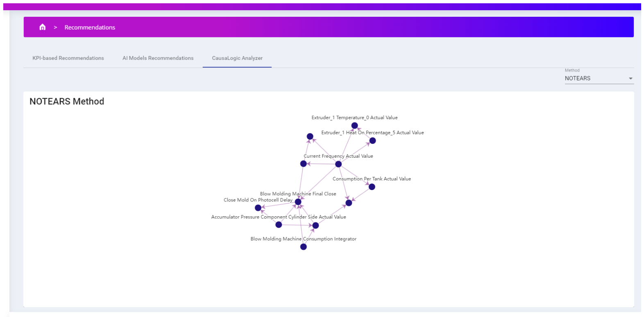Click unlabeled node directly left of Current Frequency node

point(303,164)
